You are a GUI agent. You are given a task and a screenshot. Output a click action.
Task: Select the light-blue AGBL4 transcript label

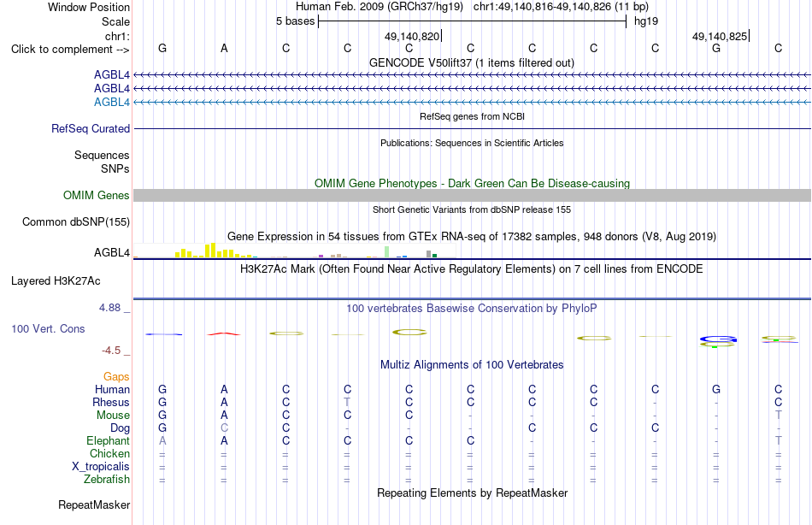coord(111,102)
